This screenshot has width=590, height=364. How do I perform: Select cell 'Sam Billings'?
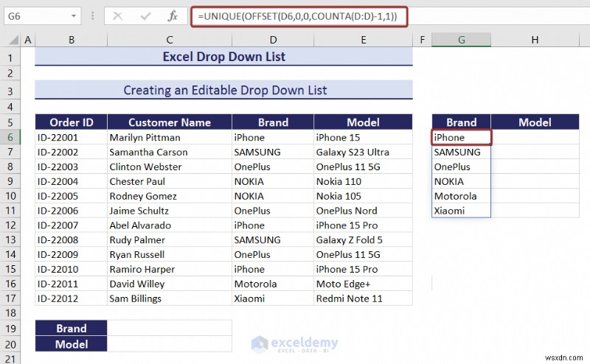coord(170,298)
